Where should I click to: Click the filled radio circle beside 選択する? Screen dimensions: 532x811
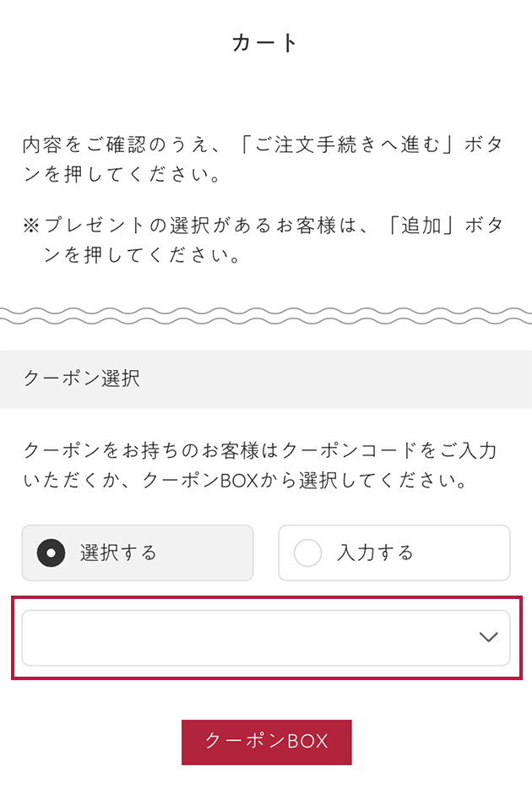(x=52, y=553)
